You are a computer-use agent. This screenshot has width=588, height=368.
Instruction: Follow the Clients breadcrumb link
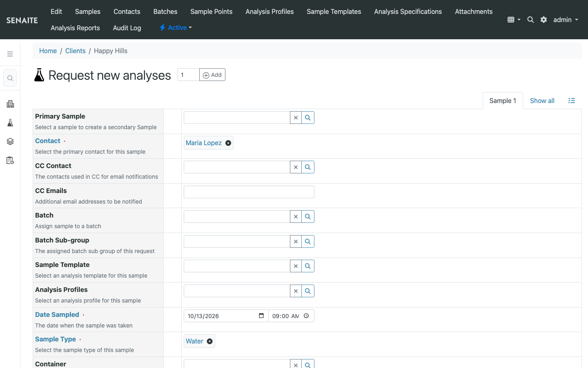coord(76,51)
